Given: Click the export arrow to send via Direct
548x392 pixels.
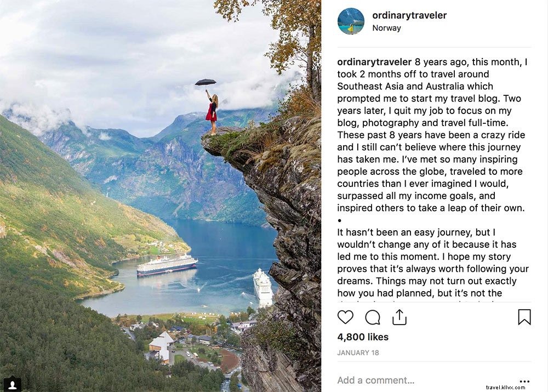Looking at the screenshot, I should (x=399, y=316).
